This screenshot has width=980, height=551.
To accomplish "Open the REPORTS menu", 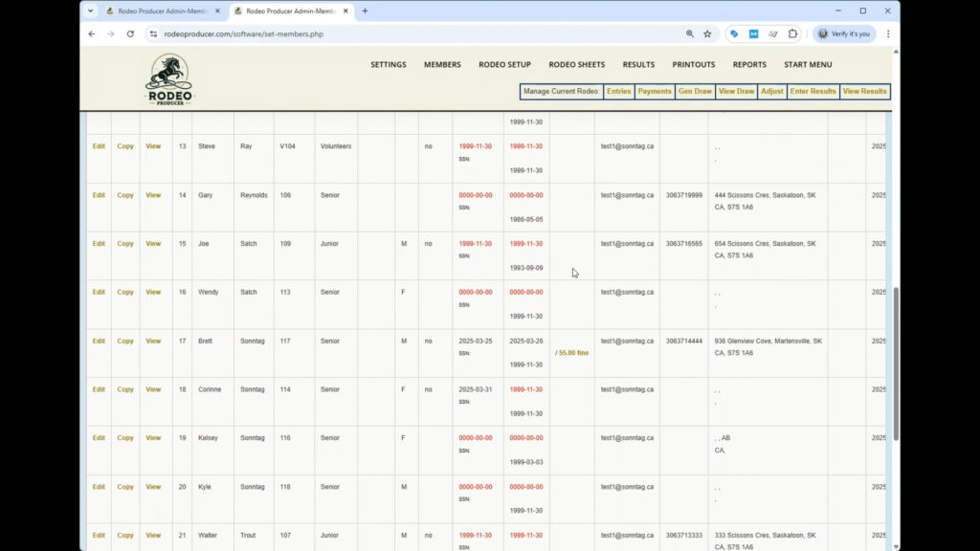I will pyautogui.click(x=749, y=65).
